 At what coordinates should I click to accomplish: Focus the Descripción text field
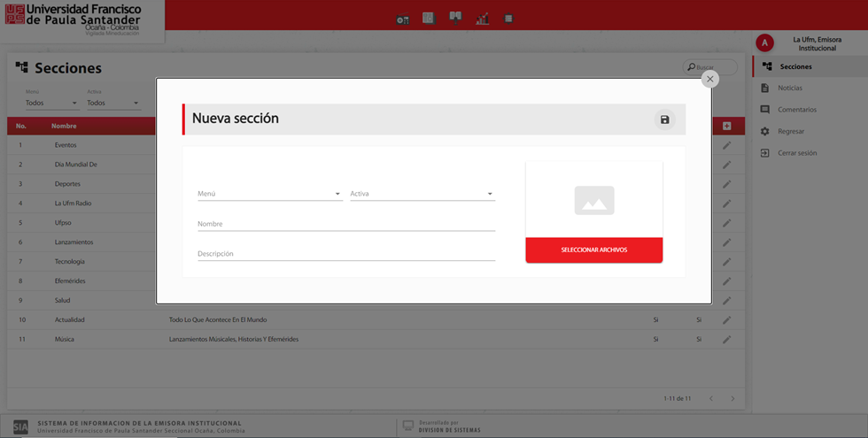[345, 254]
